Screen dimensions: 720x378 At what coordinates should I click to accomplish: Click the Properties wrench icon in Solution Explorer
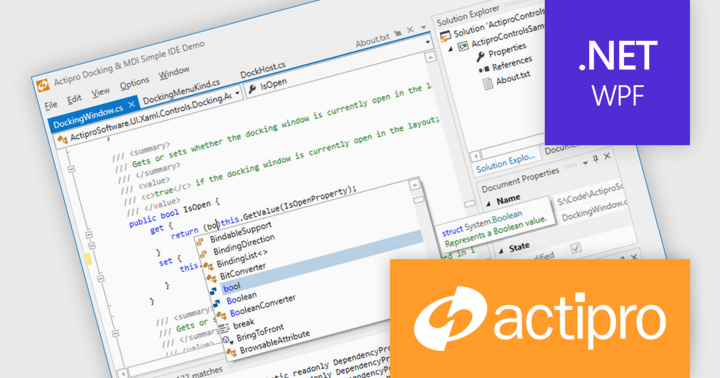480,56
